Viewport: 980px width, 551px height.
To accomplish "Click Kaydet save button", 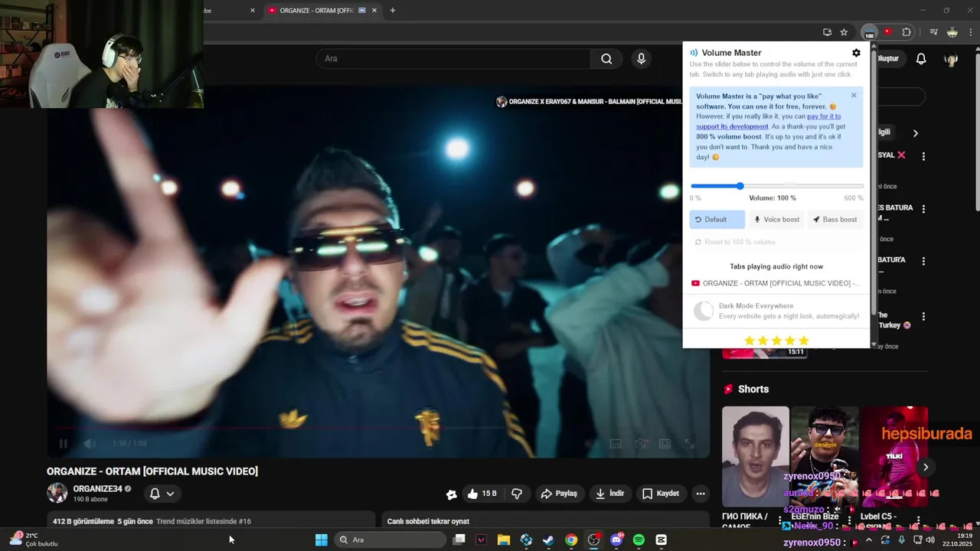I will click(x=660, y=494).
